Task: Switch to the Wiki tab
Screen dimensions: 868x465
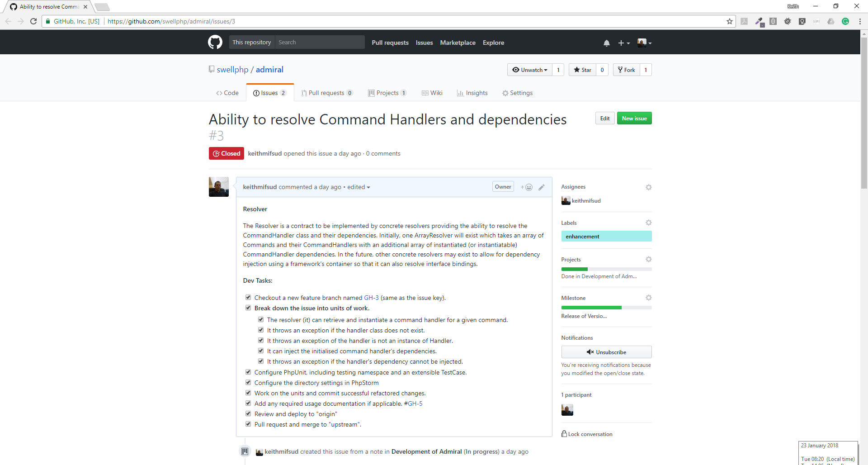Action: pos(432,93)
